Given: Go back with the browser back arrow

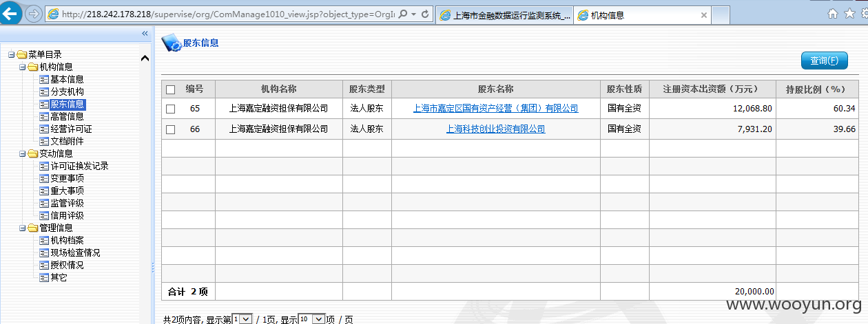Looking at the screenshot, I should tap(10, 13).
